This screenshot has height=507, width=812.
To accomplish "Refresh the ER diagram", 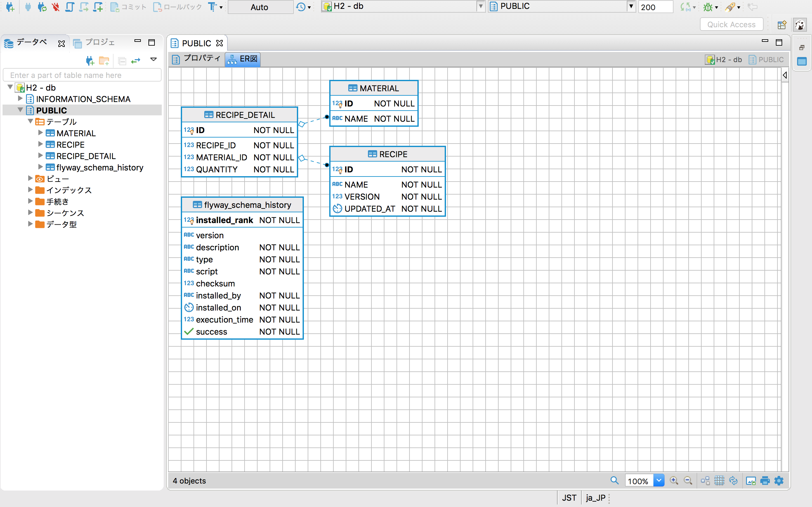I will (733, 480).
